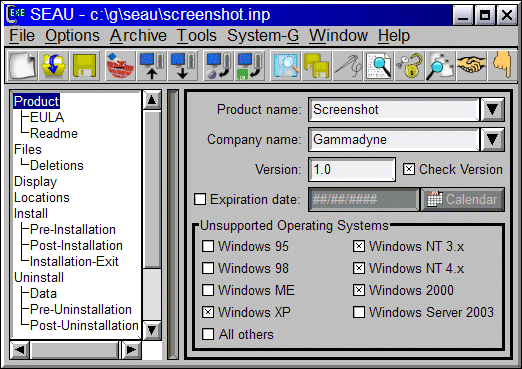Screen dimensions: 522x369
Task: Select Files in the tree
Action: 28,149
